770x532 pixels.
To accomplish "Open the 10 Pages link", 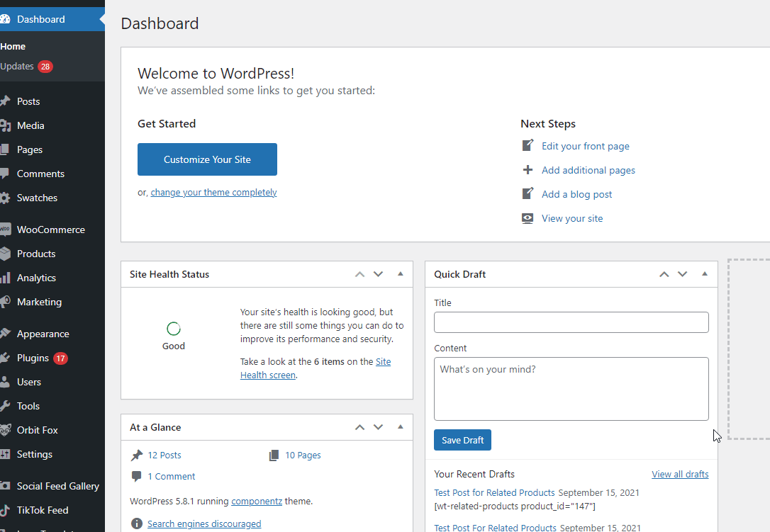I will tap(303, 455).
